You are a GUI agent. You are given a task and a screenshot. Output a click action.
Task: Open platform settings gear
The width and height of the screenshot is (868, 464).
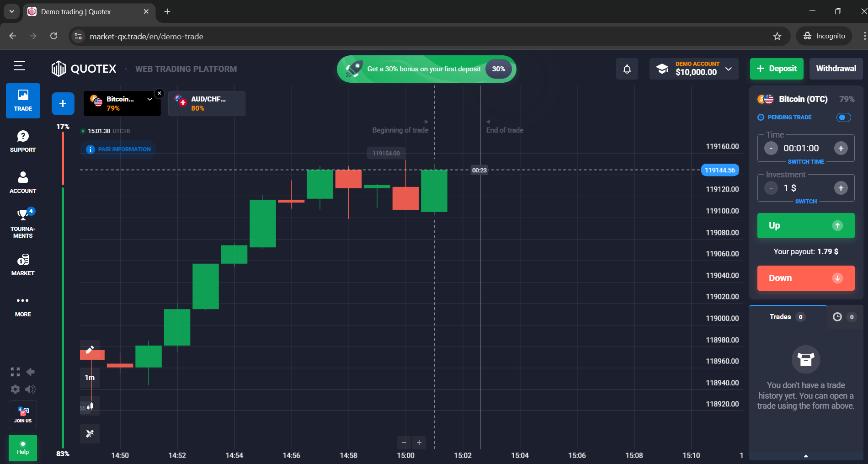(x=16, y=389)
